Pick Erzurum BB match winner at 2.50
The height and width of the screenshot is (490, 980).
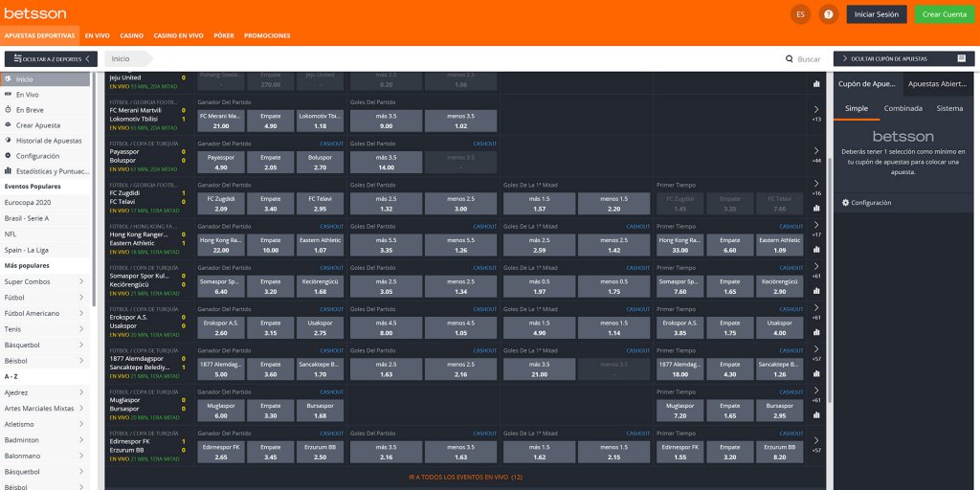point(320,452)
